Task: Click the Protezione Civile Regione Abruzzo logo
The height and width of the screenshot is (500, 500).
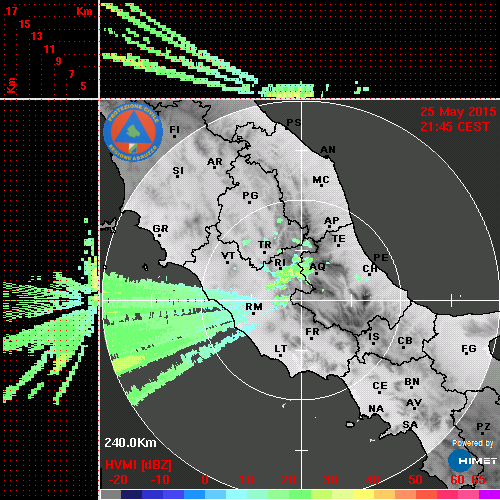Action: pyautogui.click(x=133, y=132)
